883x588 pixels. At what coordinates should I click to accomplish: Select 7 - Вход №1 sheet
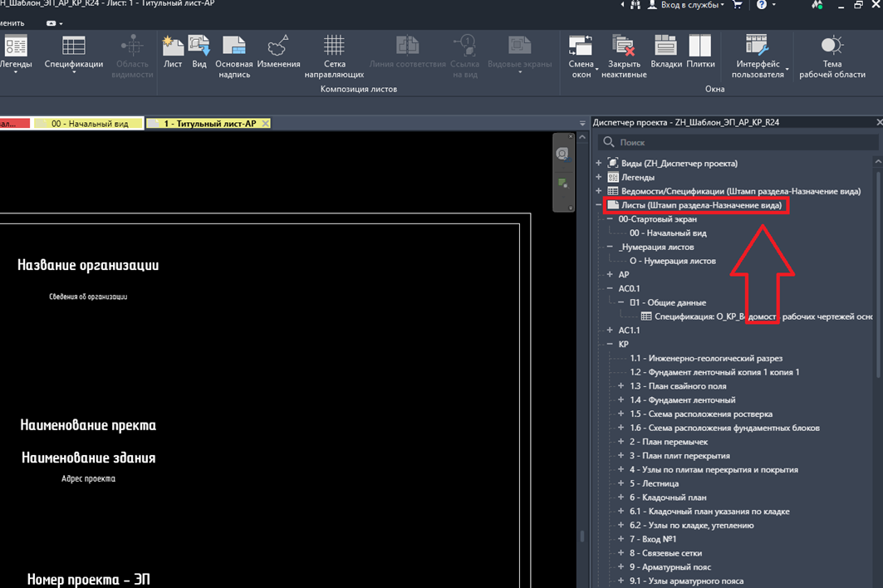(653, 539)
